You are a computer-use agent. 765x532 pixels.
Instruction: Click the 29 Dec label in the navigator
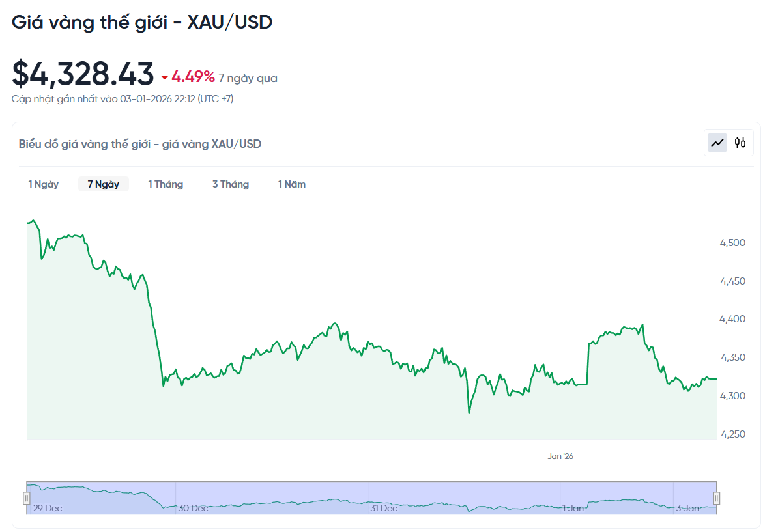(48, 508)
